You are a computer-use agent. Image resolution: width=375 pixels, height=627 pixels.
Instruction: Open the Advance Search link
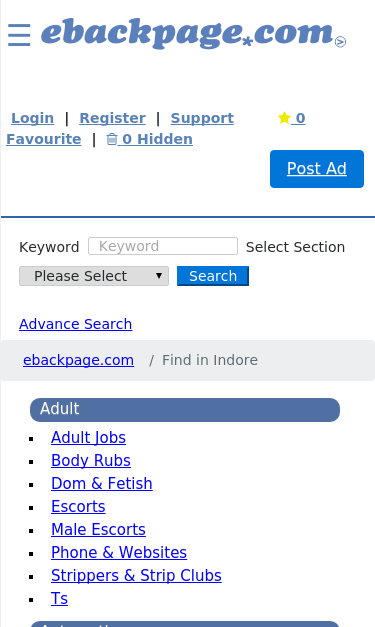coord(76,324)
